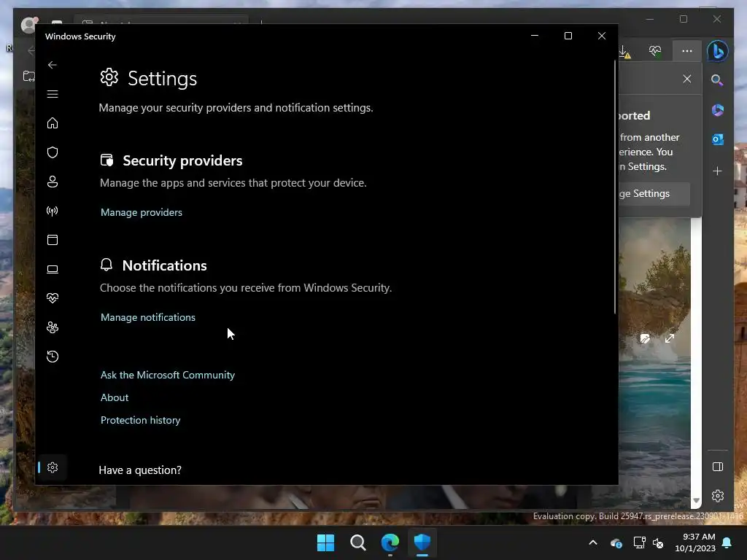This screenshot has width=747, height=560.
Task: Open Outlook icon in Edge sidebar
Action: click(x=718, y=139)
